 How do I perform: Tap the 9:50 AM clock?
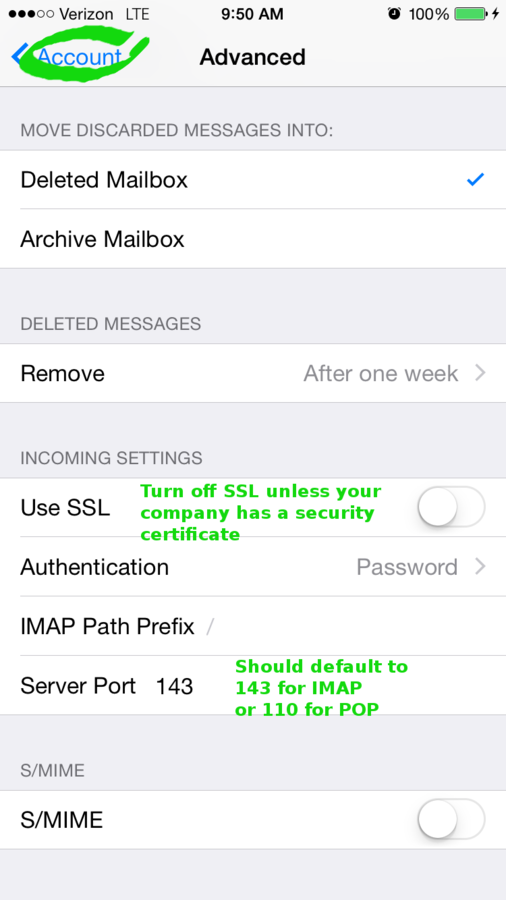(x=252, y=14)
